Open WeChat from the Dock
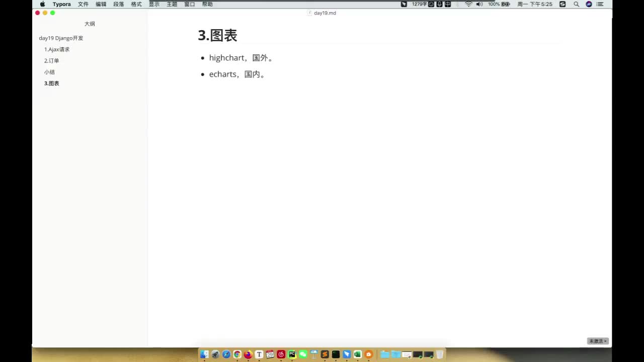This screenshot has width=644, height=362. pyautogui.click(x=303, y=354)
